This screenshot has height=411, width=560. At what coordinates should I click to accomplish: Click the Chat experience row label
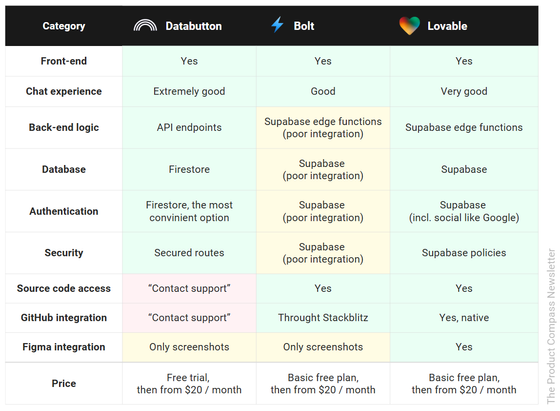64,91
